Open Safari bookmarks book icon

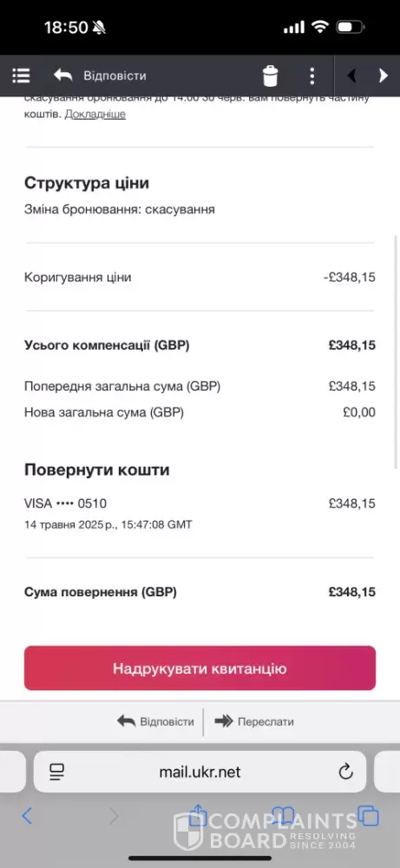coord(283,815)
